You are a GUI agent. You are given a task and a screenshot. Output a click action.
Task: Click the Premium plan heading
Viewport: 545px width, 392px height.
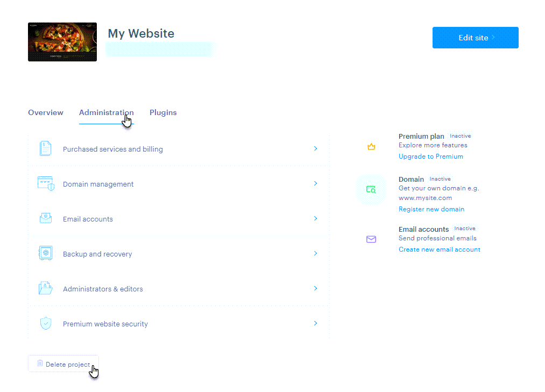tap(421, 136)
